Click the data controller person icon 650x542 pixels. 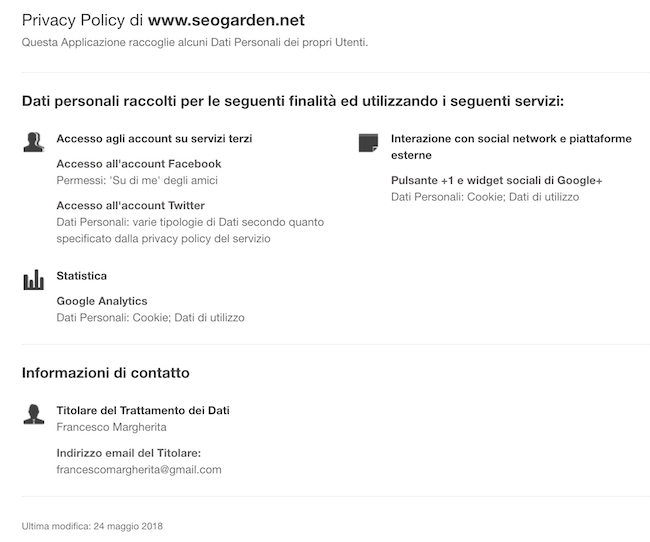coord(34,414)
